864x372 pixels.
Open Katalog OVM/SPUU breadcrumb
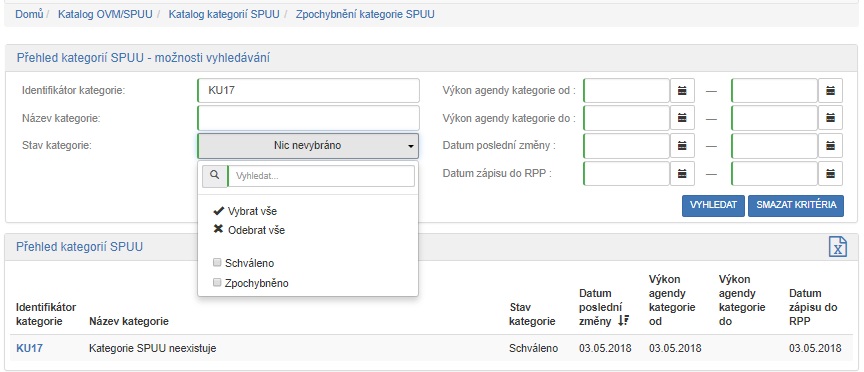[105, 14]
